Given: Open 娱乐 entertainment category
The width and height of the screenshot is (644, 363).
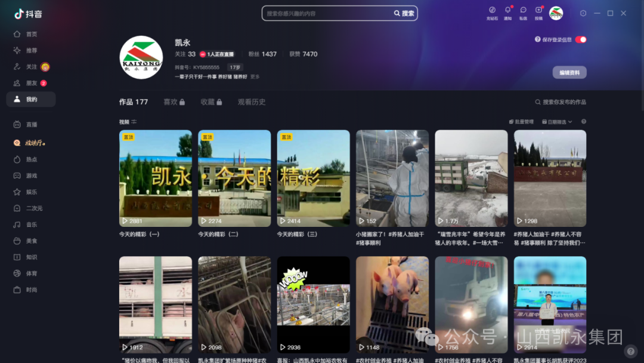Looking at the screenshot, I should tap(26, 192).
